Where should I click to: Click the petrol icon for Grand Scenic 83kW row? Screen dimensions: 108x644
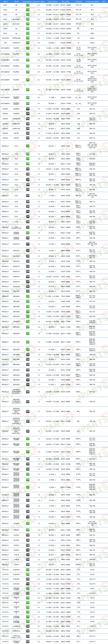(x=28, y=233)
